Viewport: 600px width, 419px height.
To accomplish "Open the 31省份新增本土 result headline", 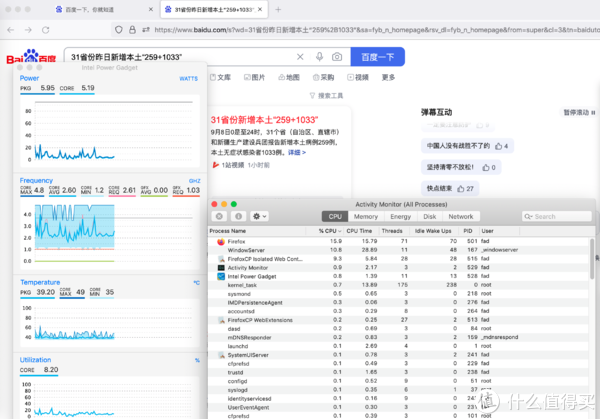I will (264, 120).
